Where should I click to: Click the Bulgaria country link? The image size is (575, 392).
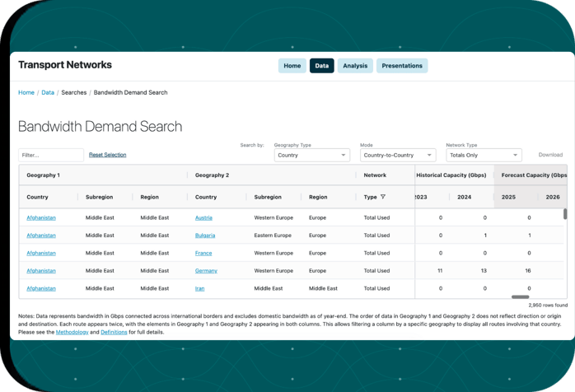[x=205, y=236]
